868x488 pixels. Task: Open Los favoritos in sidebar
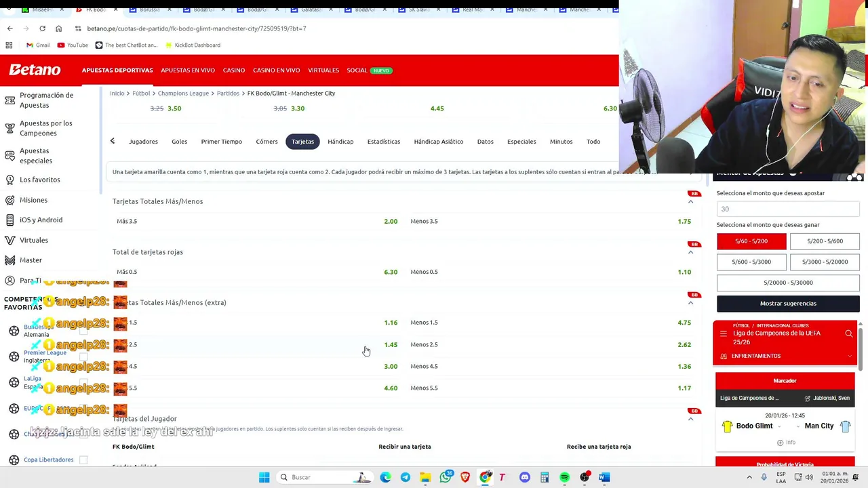pos(39,180)
